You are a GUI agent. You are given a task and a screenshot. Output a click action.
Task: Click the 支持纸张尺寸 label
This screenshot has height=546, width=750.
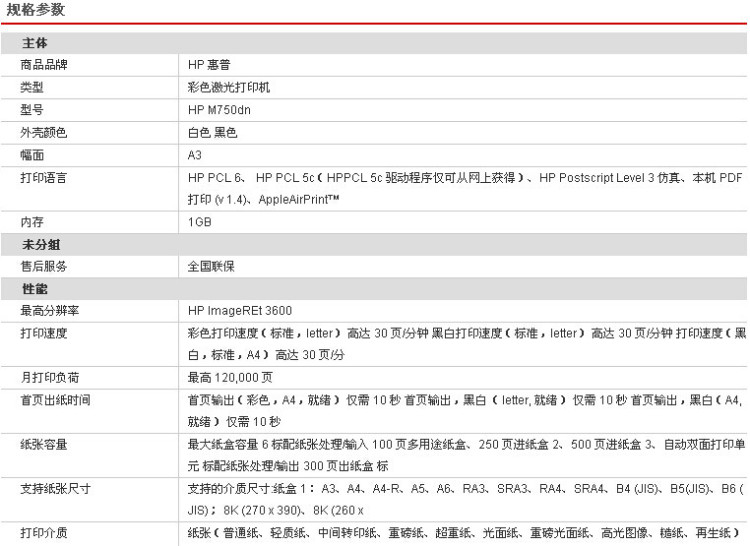(55, 488)
